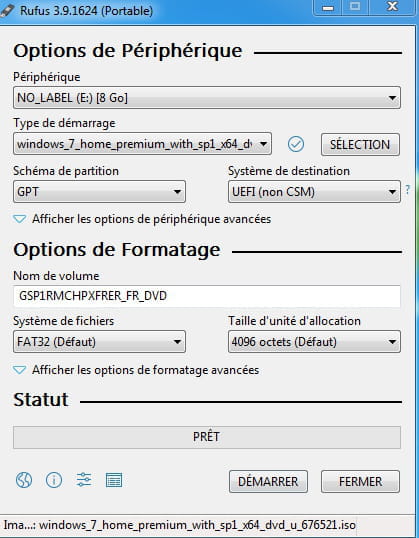Open the Système de fichiers FAT32 dropdown

99,342
